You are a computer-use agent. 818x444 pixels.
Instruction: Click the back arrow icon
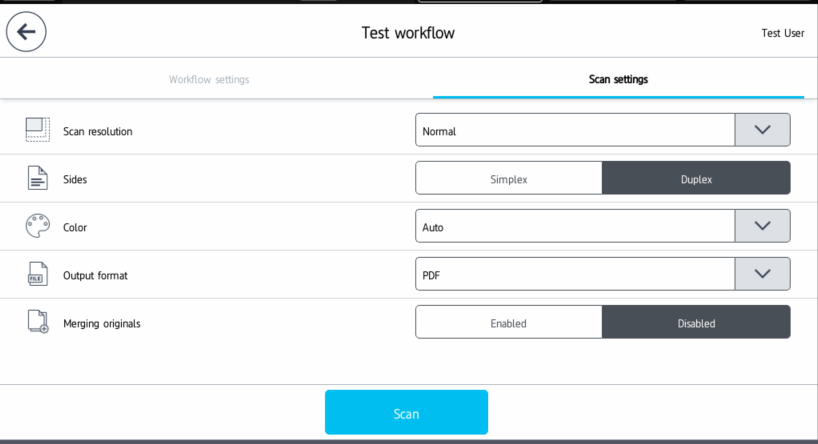[x=26, y=32]
